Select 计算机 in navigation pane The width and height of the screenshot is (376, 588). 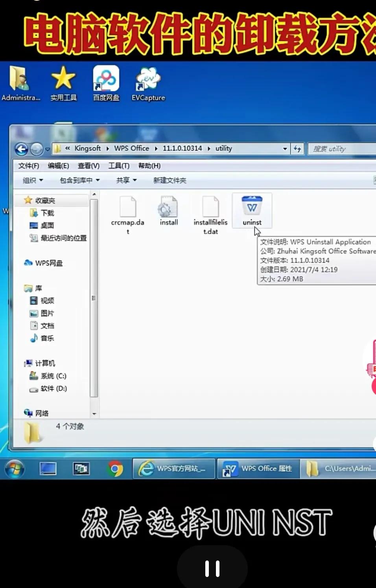click(x=39, y=363)
